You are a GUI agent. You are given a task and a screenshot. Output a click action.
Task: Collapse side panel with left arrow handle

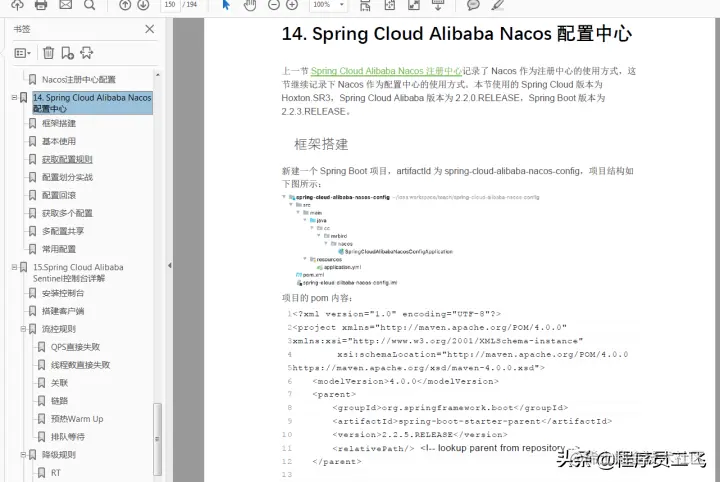(169, 265)
